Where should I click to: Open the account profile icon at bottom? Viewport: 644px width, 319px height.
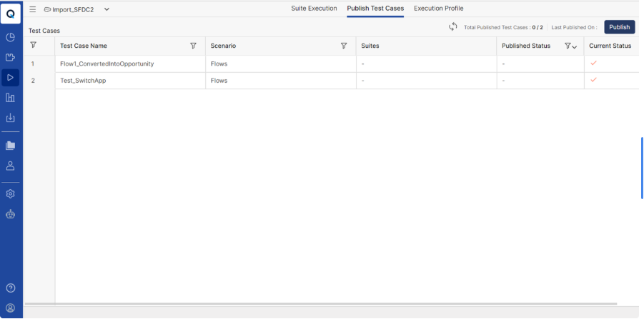(11, 308)
